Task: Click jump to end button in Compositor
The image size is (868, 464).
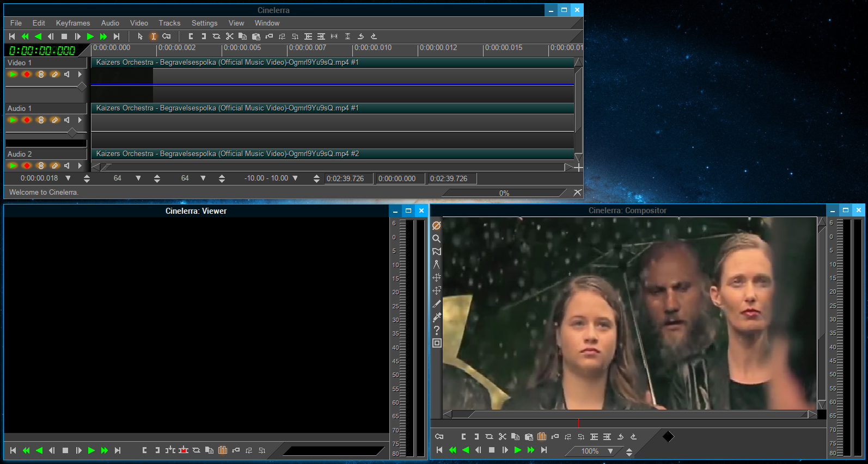Action: [x=544, y=450]
